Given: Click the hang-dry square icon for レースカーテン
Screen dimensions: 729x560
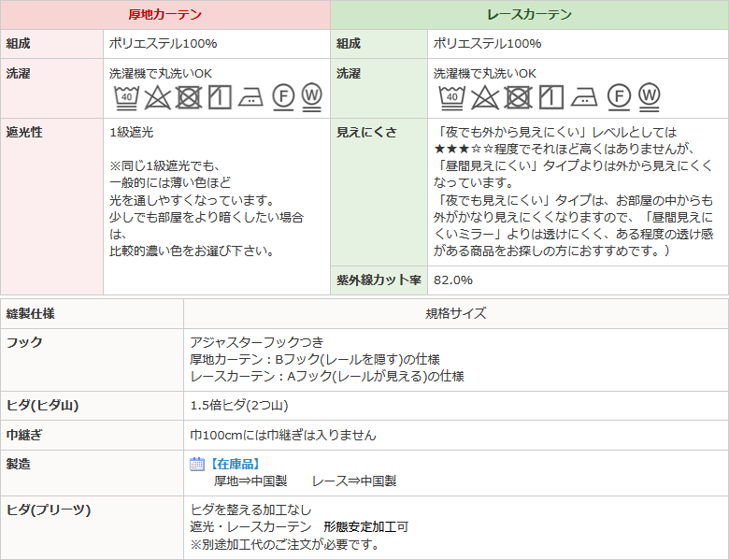Looking at the screenshot, I should [550, 96].
